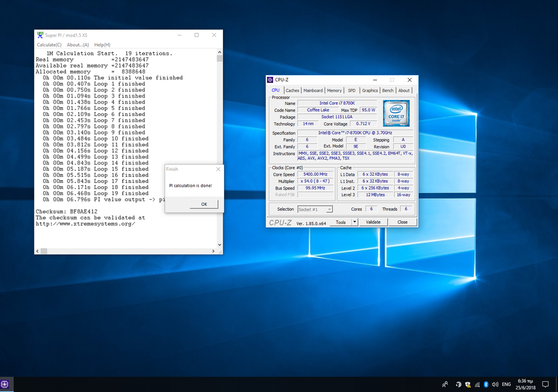Viewport: 558px width, 392px height.
Task: Select the CPU tab in CPU-Z
Action: click(x=275, y=90)
